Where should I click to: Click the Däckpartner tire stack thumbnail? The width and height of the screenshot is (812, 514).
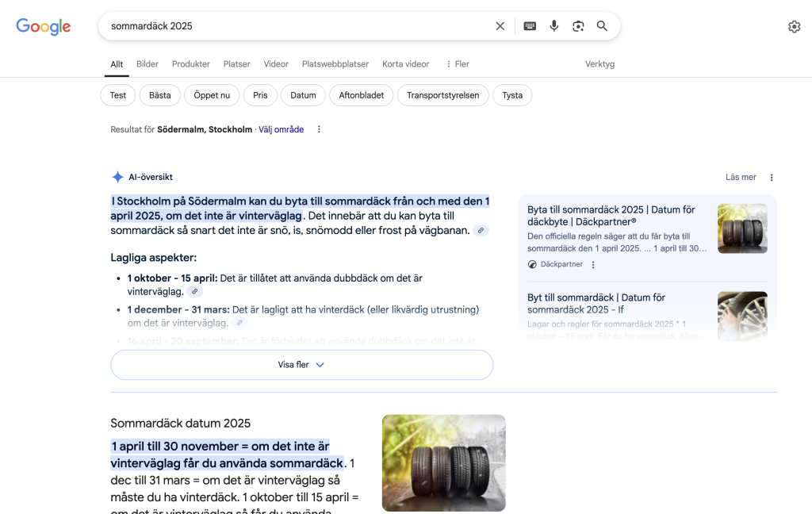point(742,228)
